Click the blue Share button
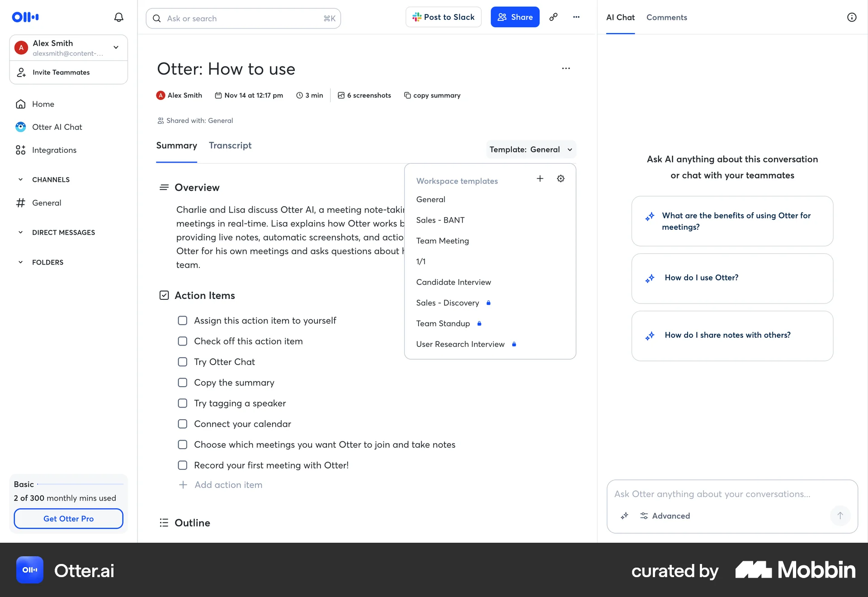 [x=515, y=17]
